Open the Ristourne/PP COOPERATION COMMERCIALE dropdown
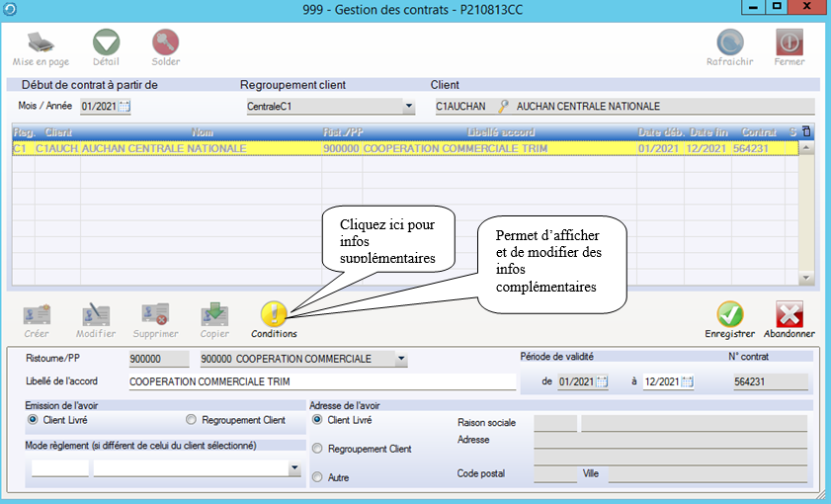 (x=400, y=359)
